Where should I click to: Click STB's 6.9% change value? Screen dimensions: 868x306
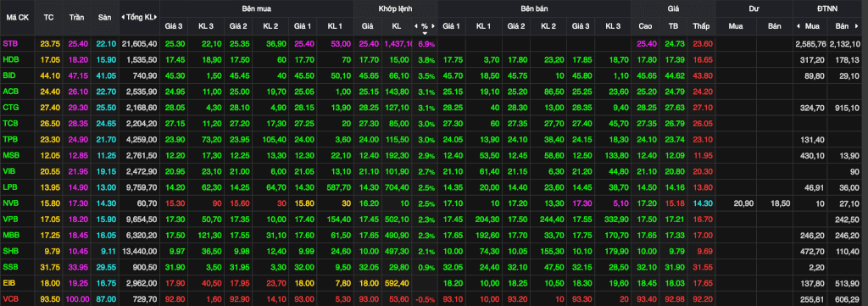(x=427, y=44)
